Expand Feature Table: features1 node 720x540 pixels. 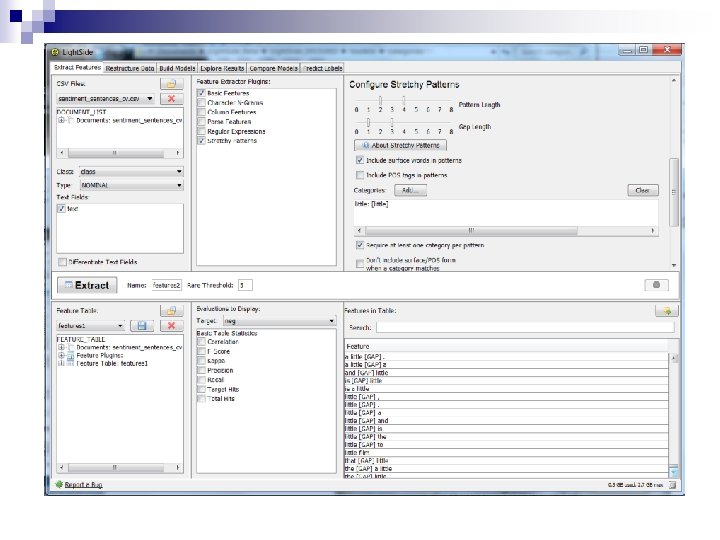click(61, 363)
